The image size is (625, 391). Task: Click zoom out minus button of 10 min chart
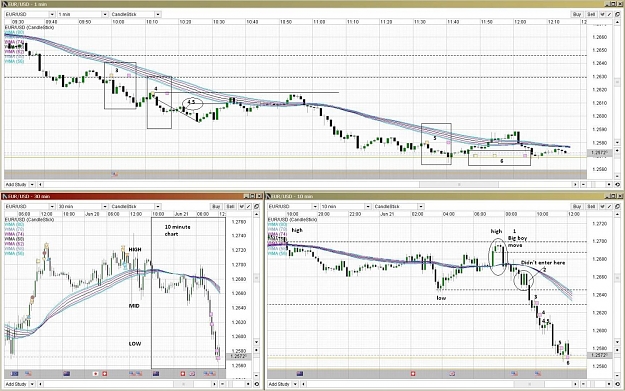coord(584,384)
